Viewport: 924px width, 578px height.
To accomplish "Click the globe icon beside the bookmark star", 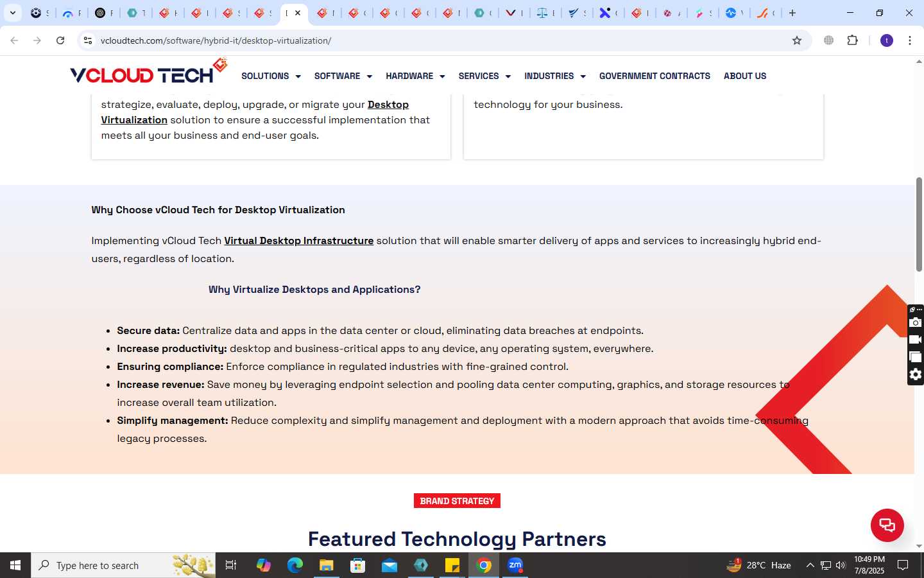I will [829, 40].
